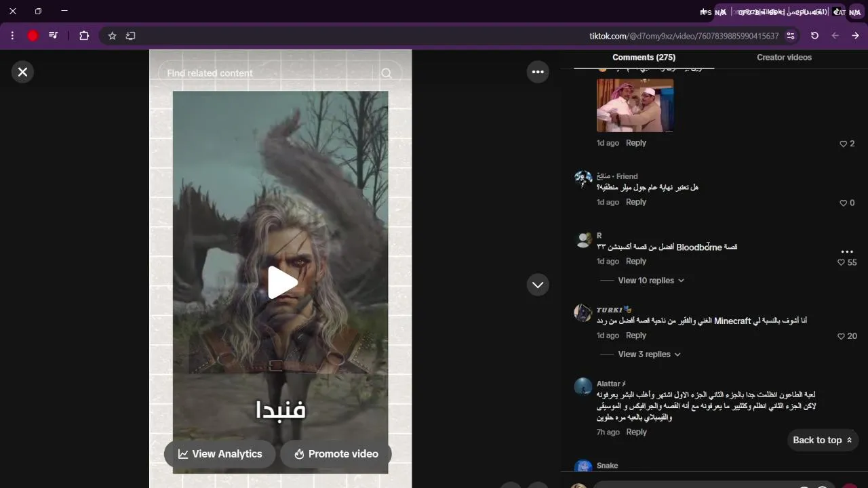Expand View 10 replies under R's comment
This screenshot has height=488, width=868.
tap(651, 281)
